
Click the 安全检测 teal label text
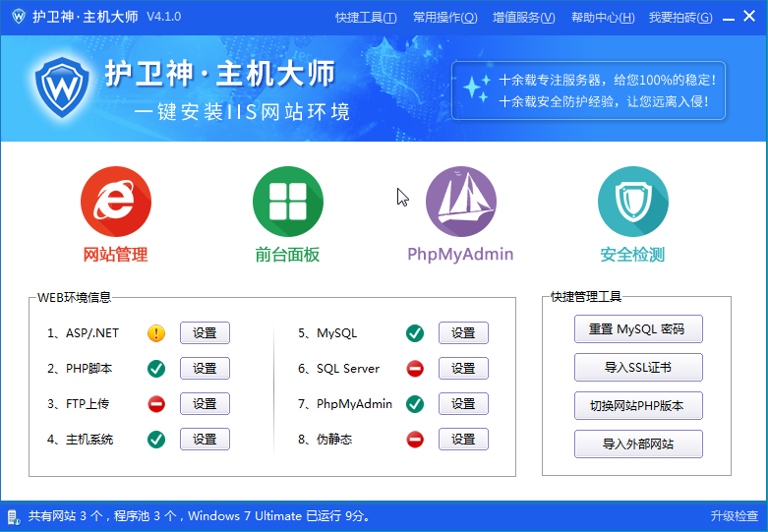point(632,255)
